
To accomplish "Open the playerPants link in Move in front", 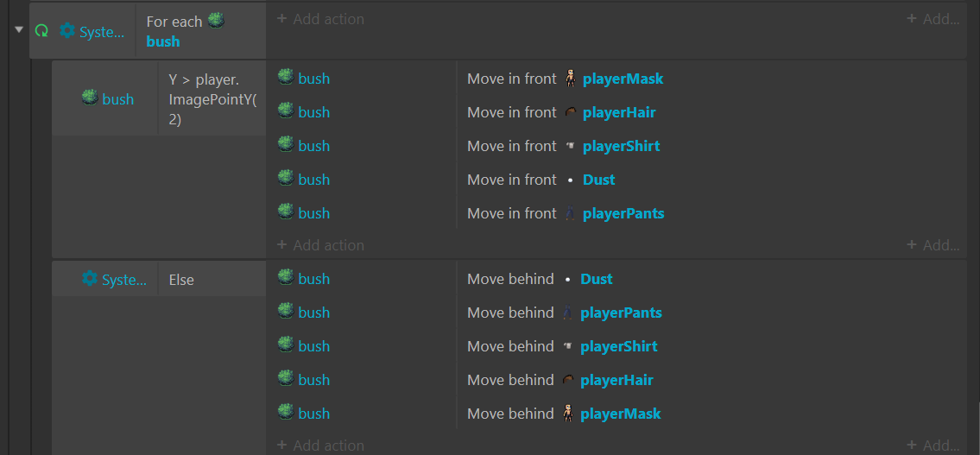I will click(x=623, y=214).
